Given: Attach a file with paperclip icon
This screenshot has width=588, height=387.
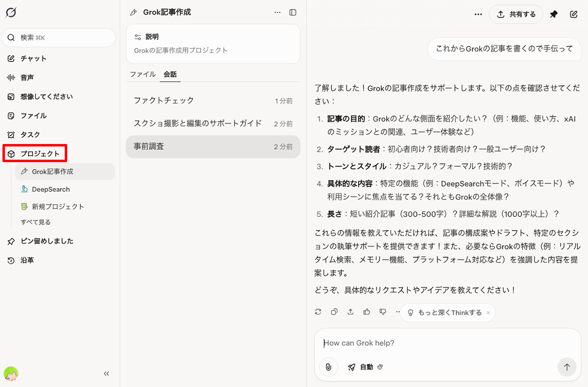Looking at the screenshot, I should (329, 367).
